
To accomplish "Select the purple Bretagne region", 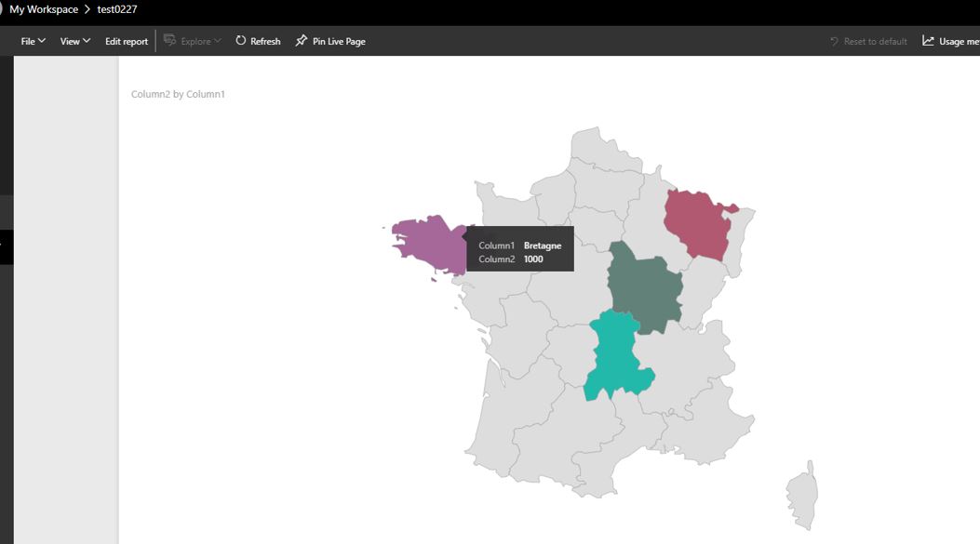I will click(x=430, y=245).
